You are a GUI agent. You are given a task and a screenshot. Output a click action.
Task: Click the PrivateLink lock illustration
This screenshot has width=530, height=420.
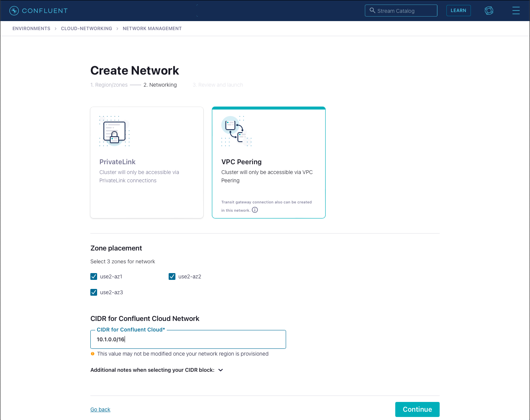pos(114,131)
